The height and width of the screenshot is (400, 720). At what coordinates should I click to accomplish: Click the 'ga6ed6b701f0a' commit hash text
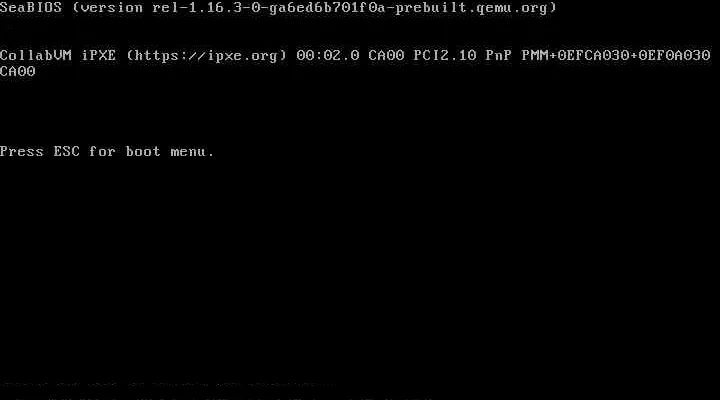tap(327, 8)
